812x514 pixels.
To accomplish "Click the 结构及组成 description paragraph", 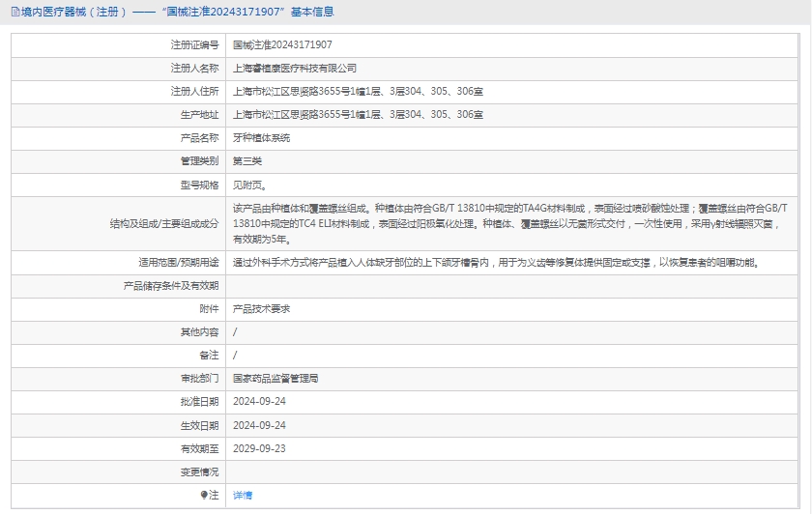I will (510, 223).
